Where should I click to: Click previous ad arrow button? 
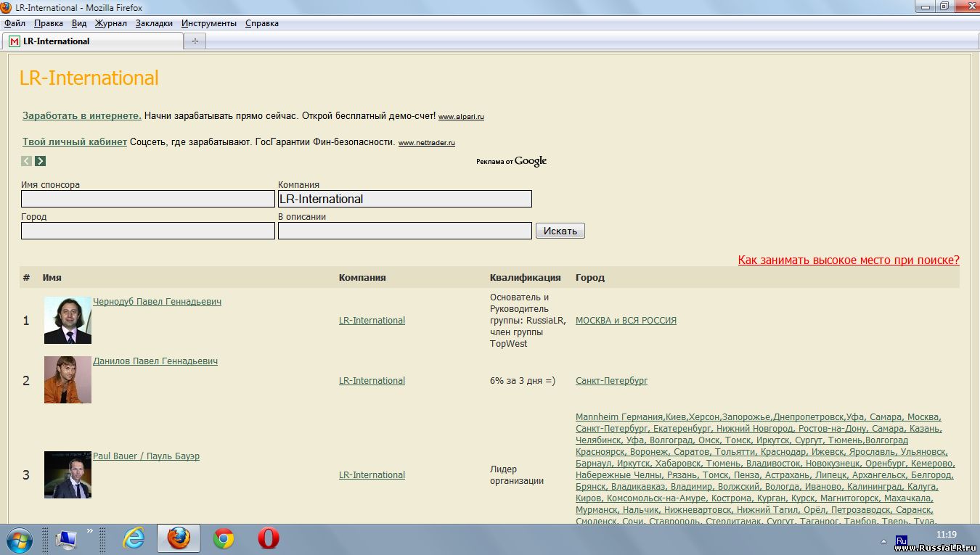pos(27,161)
